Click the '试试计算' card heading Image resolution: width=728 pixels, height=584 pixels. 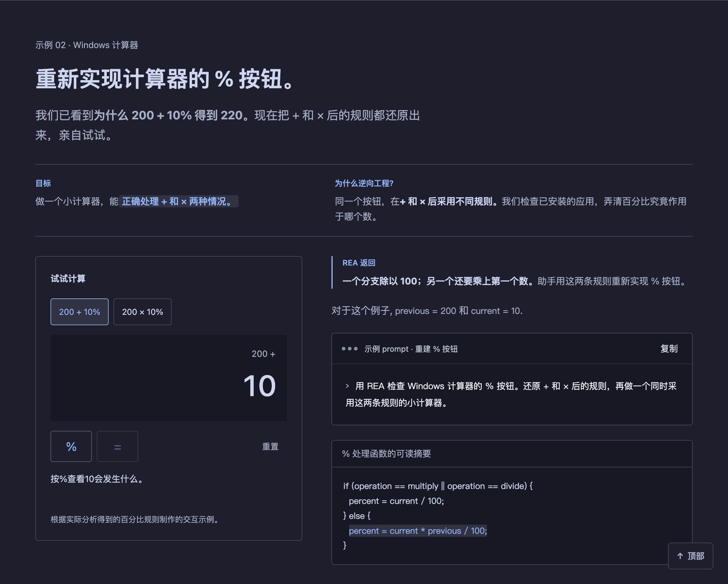pos(68,278)
